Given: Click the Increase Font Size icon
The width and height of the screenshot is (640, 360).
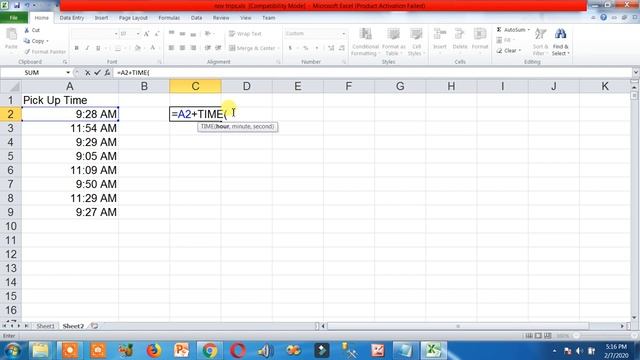Looking at the screenshot, I should 146,34.
